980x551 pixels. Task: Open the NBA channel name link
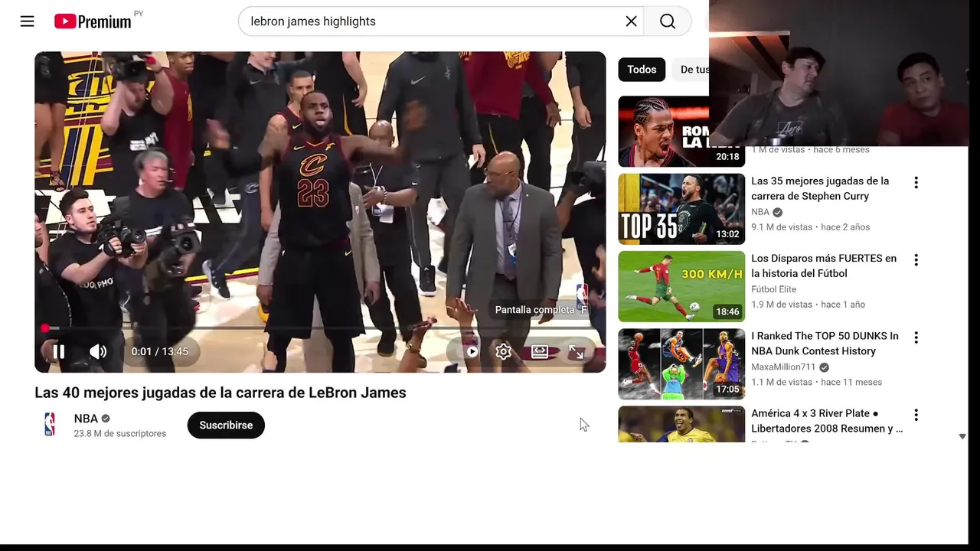click(86, 419)
